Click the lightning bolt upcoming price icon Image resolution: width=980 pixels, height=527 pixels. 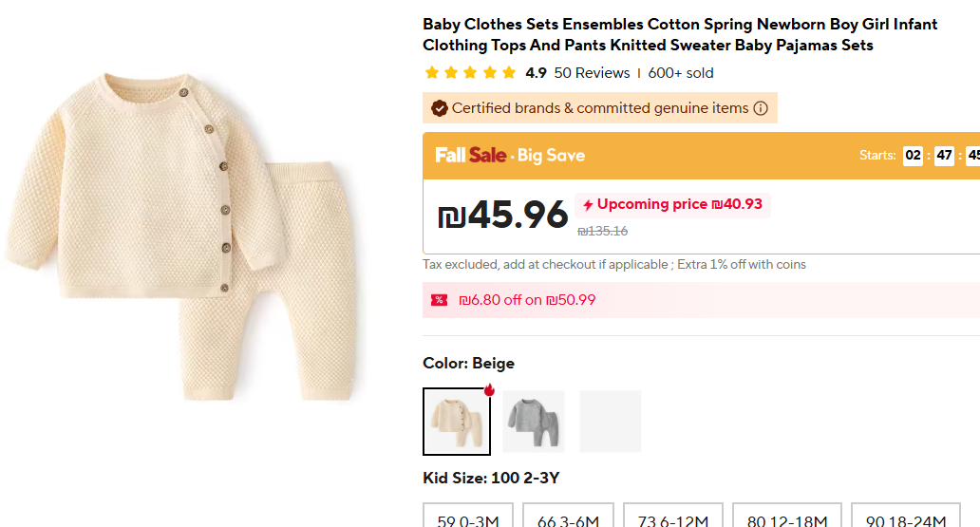pos(588,205)
